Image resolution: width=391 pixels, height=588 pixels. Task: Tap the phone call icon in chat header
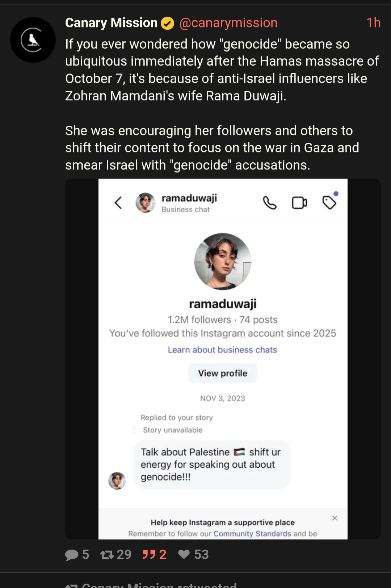click(x=269, y=203)
